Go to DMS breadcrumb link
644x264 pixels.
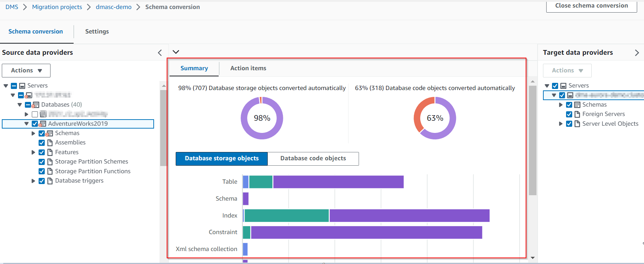coord(12,7)
